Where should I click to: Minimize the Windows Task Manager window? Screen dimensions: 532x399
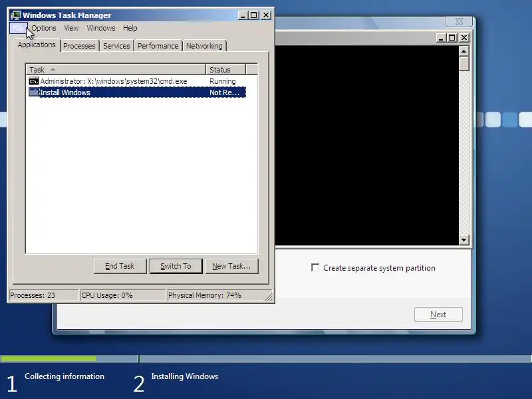coord(243,15)
